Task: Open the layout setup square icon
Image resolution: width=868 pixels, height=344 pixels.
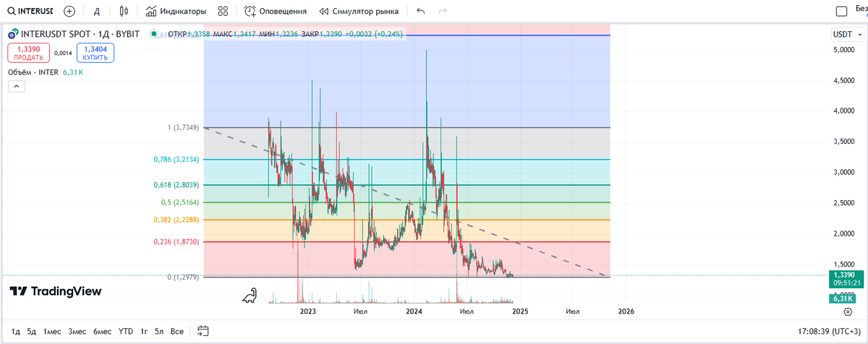Action: (841, 12)
